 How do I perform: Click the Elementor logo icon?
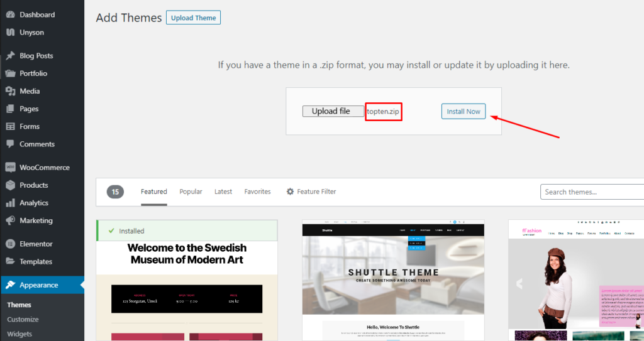tap(11, 244)
